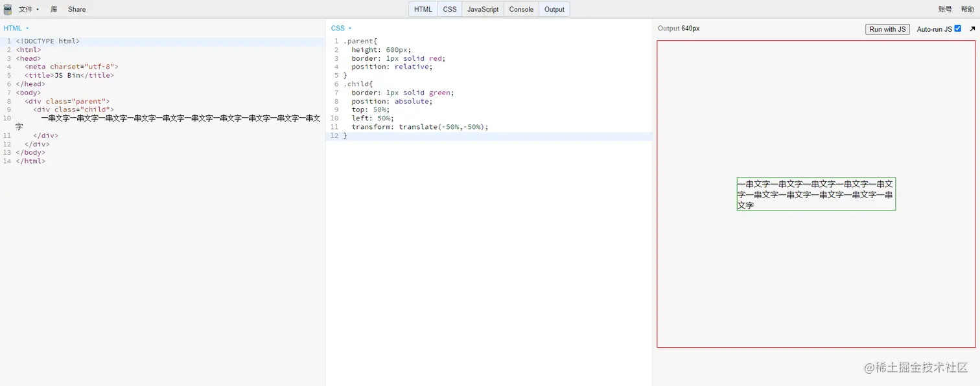Image resolution: width=980 pixels, height=386 pixels.
Task: Click the 'position: relative;' CSS line
Action: pos(392,67)
